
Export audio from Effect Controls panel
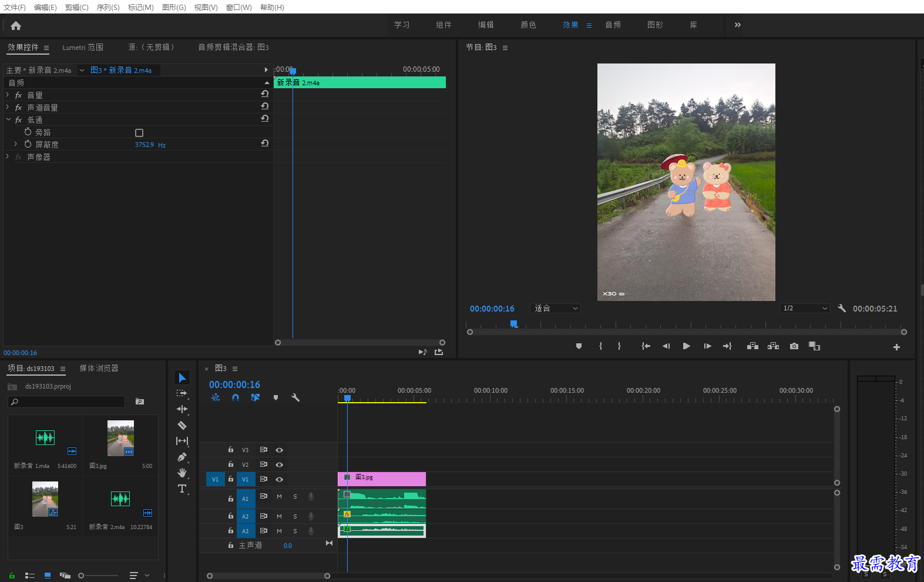pyautogui.click(x=439, y=352)
